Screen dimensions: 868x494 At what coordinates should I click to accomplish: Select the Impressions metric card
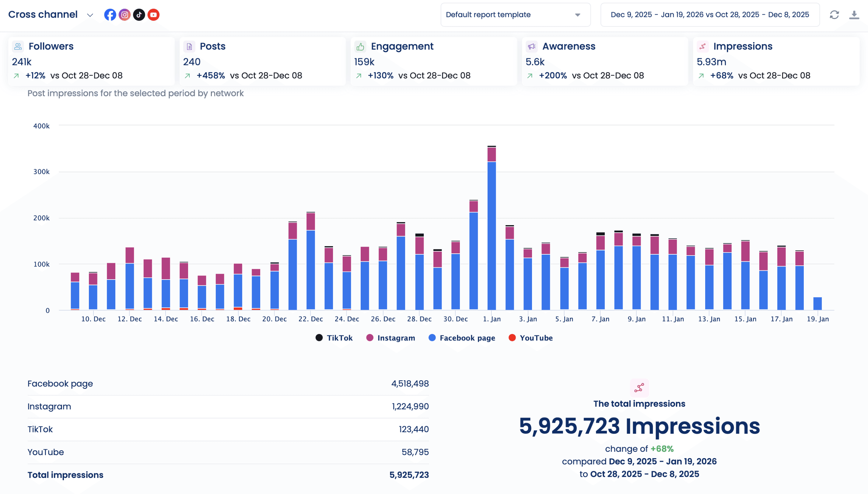pyautogui.click(x=776, y=61)
